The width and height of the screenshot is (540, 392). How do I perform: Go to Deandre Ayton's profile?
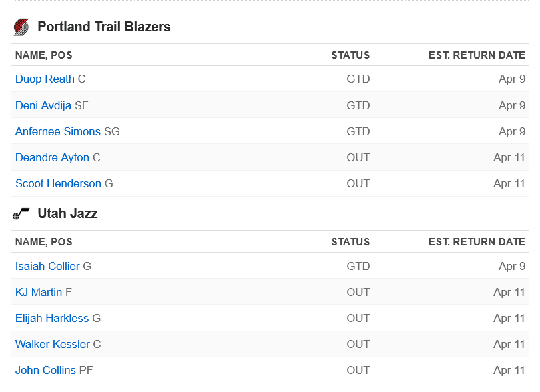[52, 158]
